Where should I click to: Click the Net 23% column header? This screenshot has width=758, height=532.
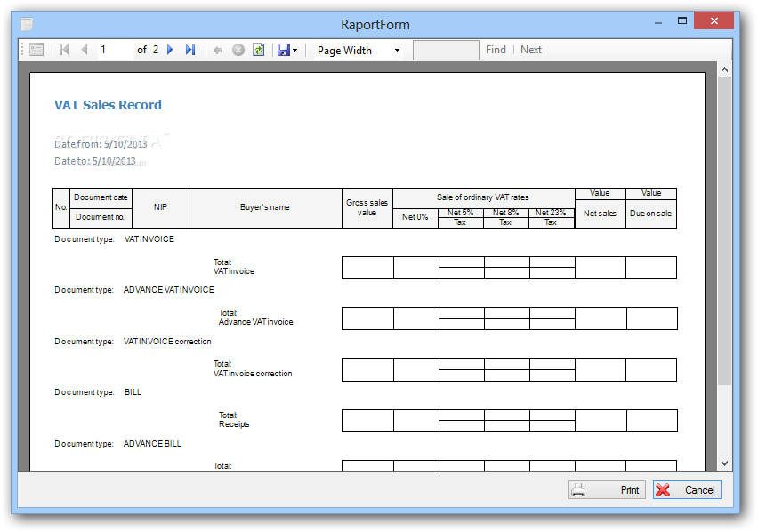[x=551, y=213]
